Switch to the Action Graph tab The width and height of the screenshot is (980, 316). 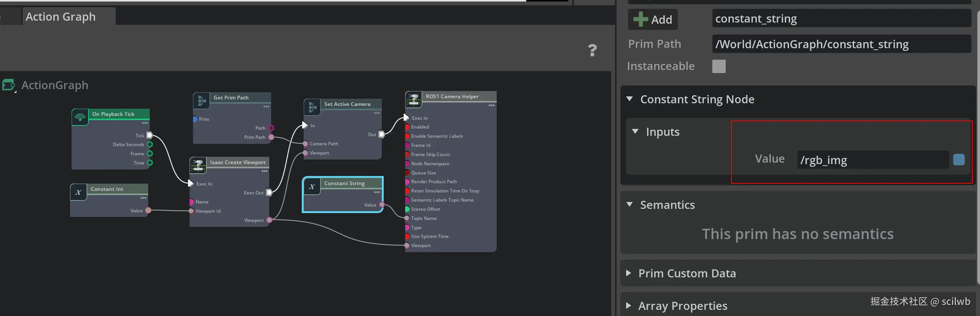tap(61, 17)
